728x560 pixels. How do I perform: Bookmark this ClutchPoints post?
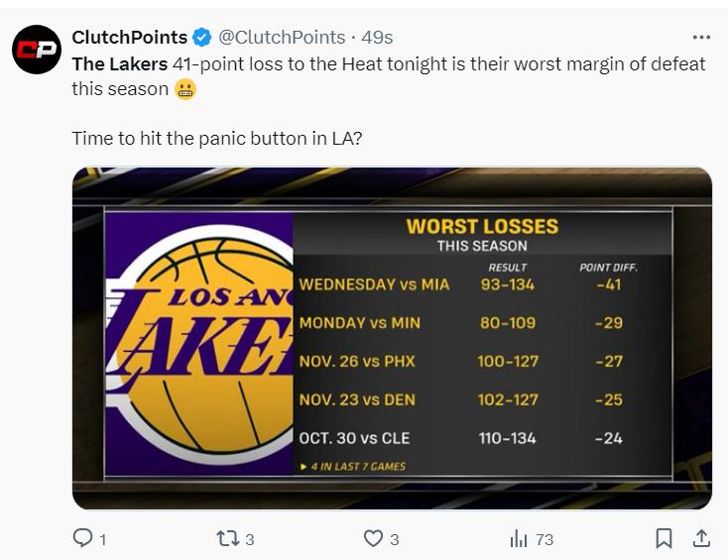click(665, 538)
